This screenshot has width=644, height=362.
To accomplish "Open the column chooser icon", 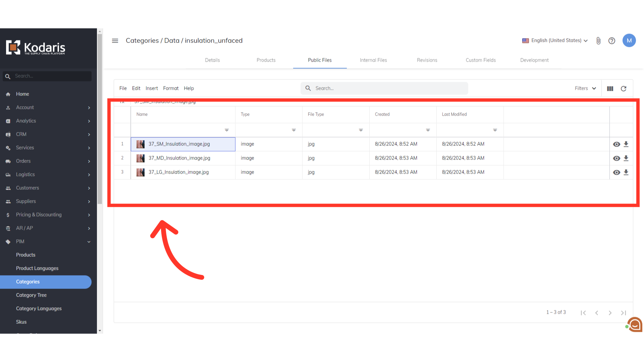I will tap(610, 88).
